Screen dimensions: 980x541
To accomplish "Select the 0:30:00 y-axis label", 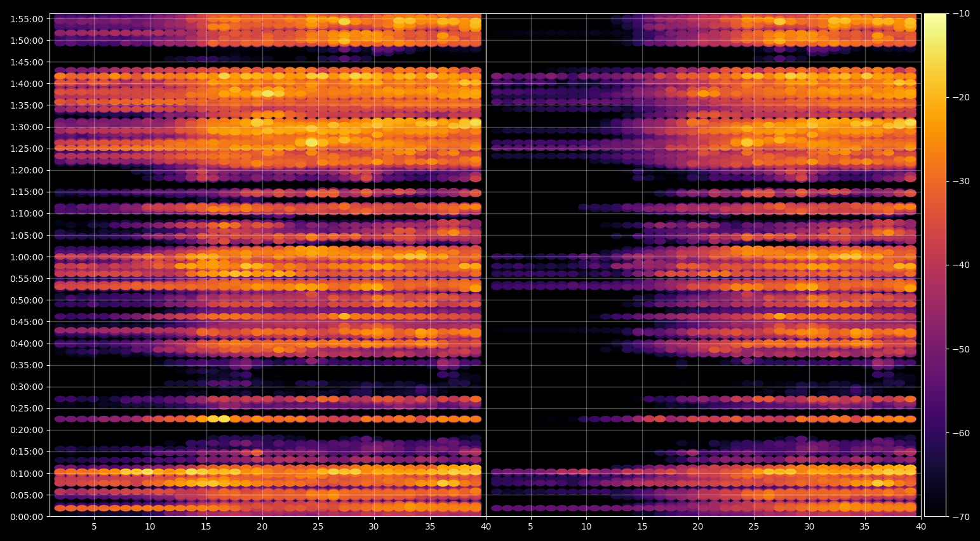I will [x=27, y=387].
